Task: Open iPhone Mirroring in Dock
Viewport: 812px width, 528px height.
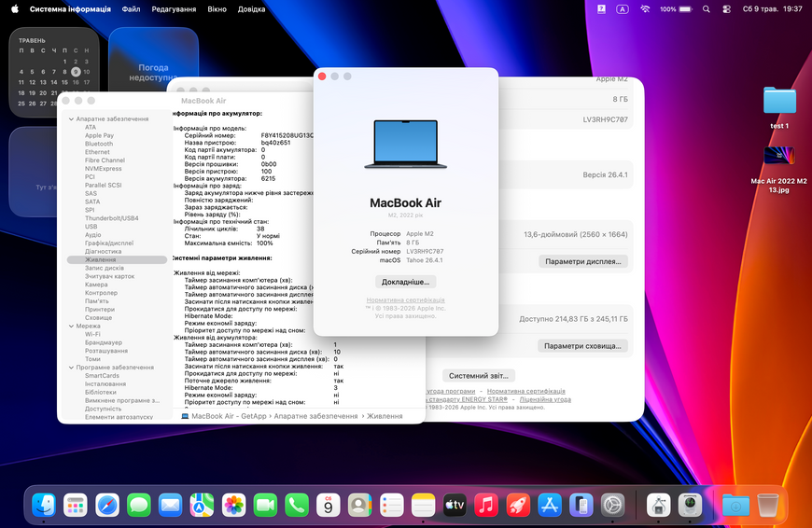Action: (x=581, y=505)
